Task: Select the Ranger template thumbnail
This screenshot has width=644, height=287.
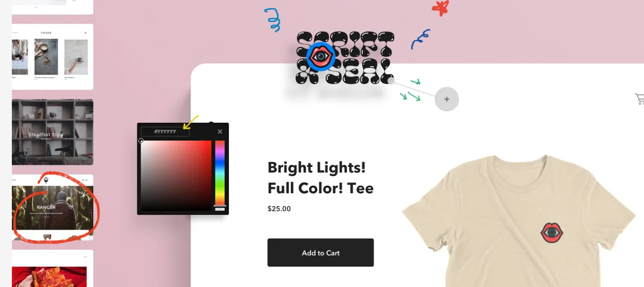Action: tap(53, 207)
